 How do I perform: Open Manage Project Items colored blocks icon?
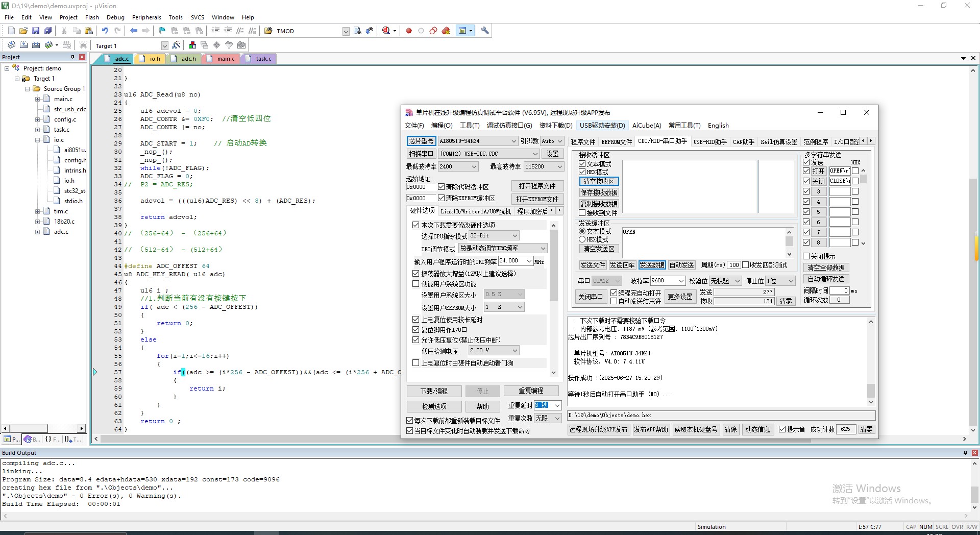192,45
